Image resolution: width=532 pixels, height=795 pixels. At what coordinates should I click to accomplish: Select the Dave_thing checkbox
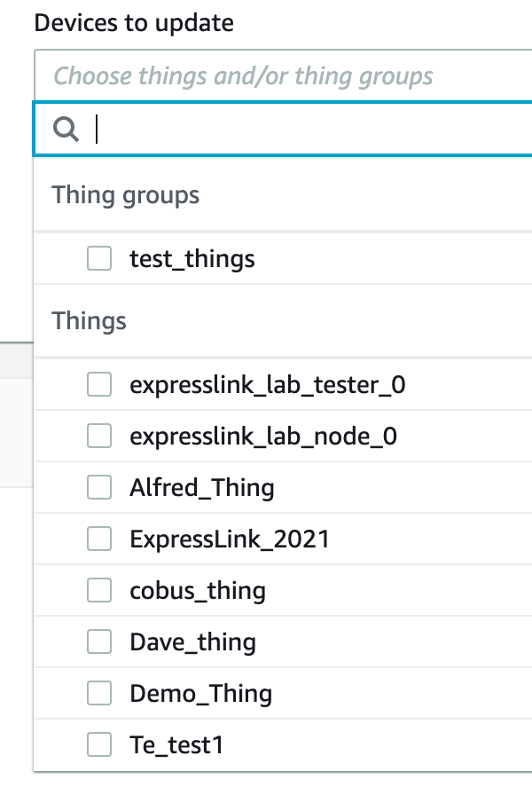pos(99,642)
